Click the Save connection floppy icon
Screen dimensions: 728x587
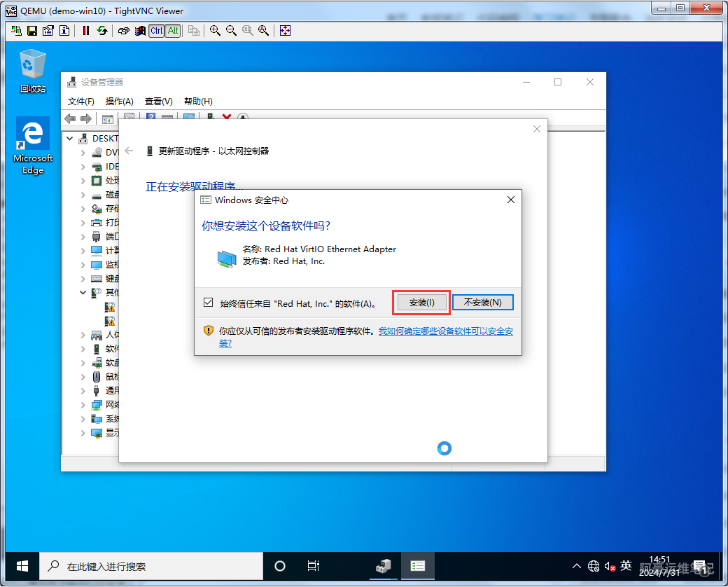click(32, 31)
